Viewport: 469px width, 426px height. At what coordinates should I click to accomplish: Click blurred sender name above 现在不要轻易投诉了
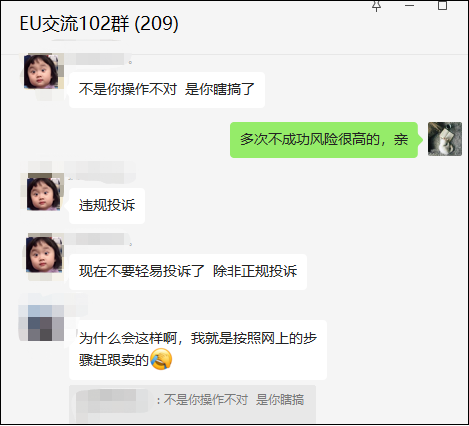[95, 239]
